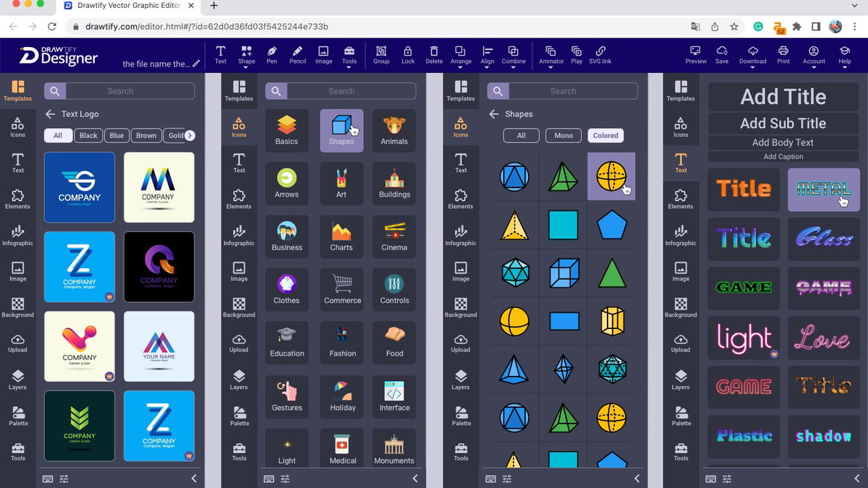Enable the Black text logo filter
The height and width of the screenshot is (488, 868).
88,135
